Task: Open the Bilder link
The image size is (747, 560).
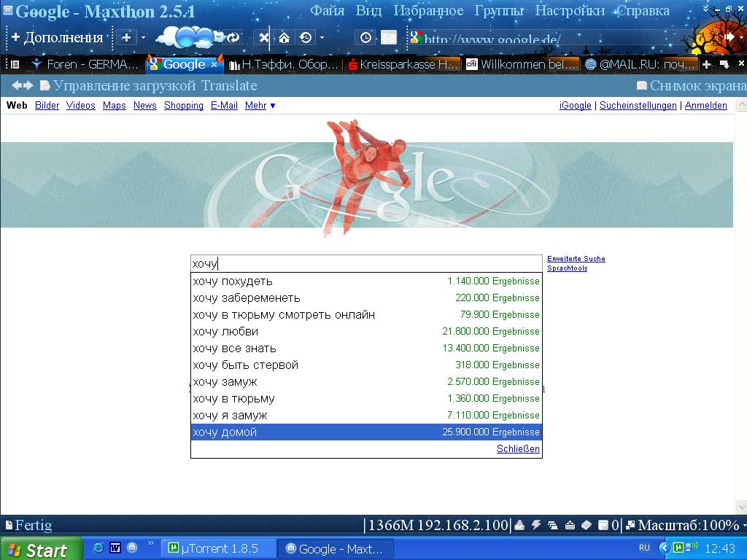Action: click(x=47, y=105)
